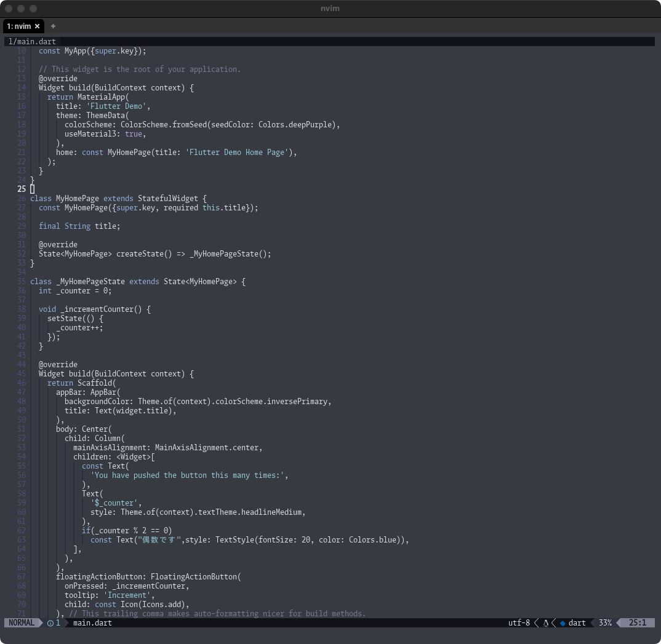
Task: Click 'Icon(Icons.add)' text
Action: [153, 605]
